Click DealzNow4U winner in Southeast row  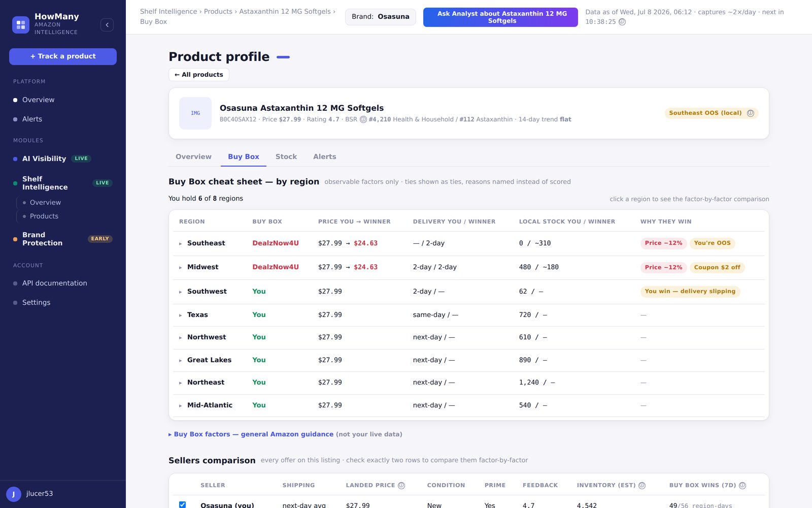(276, 243)
